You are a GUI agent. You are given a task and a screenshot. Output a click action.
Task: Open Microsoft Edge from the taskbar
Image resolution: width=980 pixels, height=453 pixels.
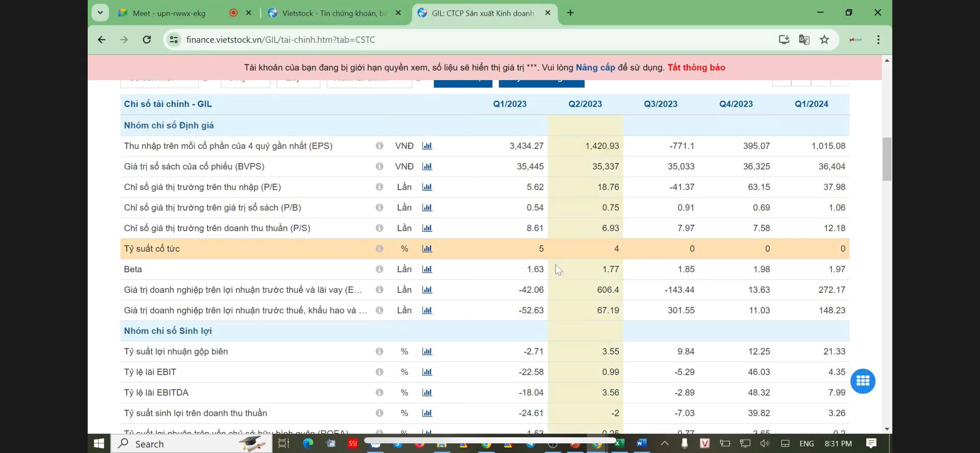[308, 443]
